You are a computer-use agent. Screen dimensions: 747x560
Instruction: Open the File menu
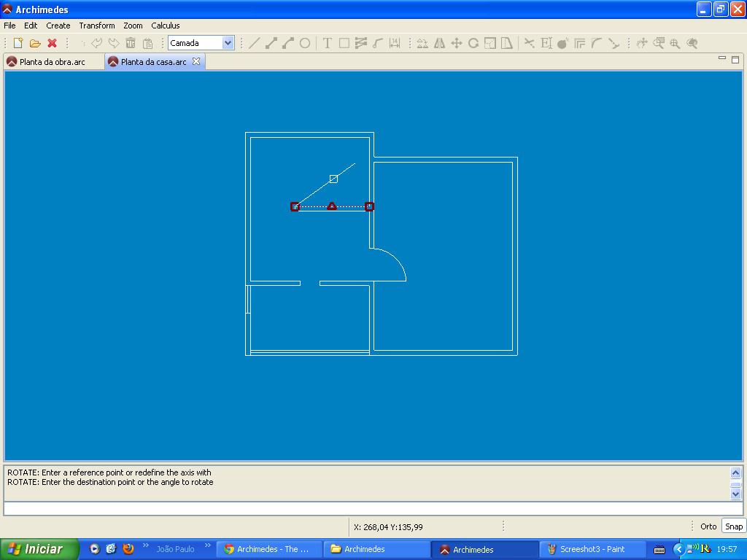tap(9, 26)
